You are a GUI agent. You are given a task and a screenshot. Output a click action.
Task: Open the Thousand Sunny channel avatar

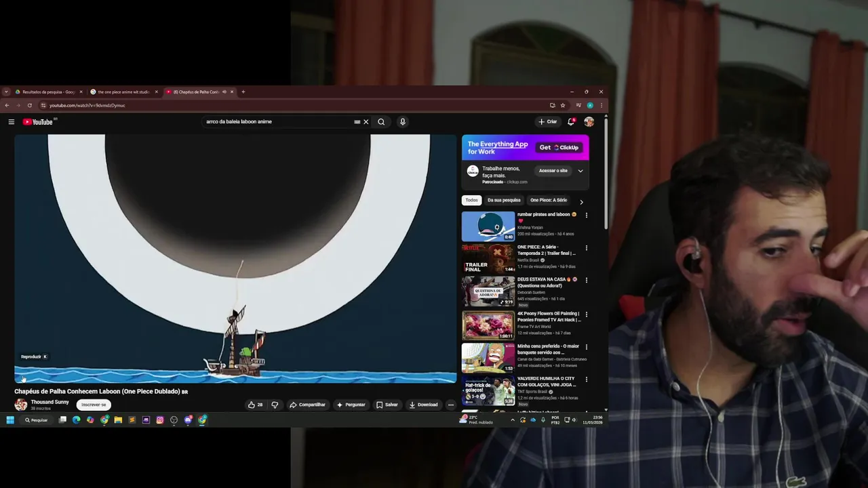21,405
